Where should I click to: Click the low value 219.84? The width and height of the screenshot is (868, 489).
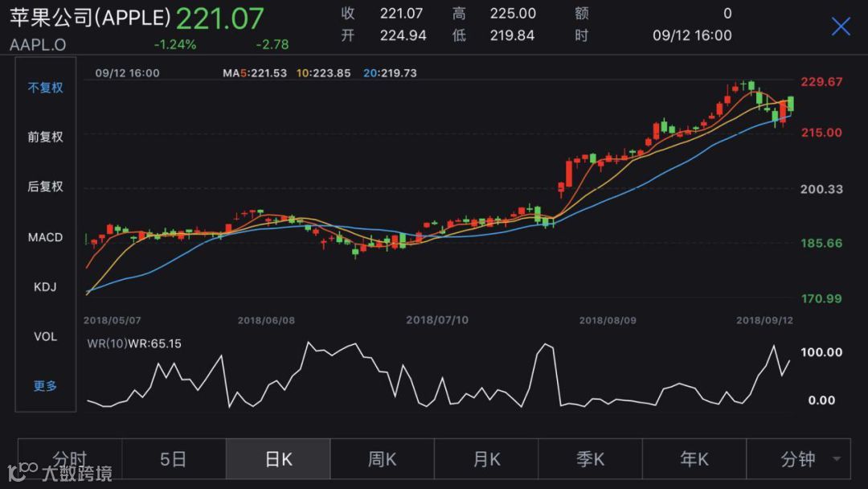click(x=512, y=35)
